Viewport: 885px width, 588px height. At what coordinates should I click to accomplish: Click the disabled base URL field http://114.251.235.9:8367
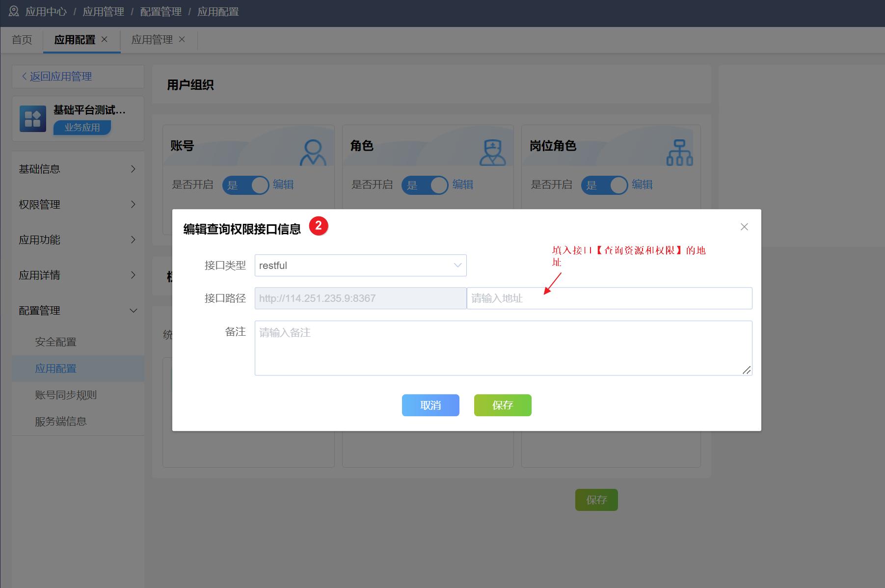360,298
